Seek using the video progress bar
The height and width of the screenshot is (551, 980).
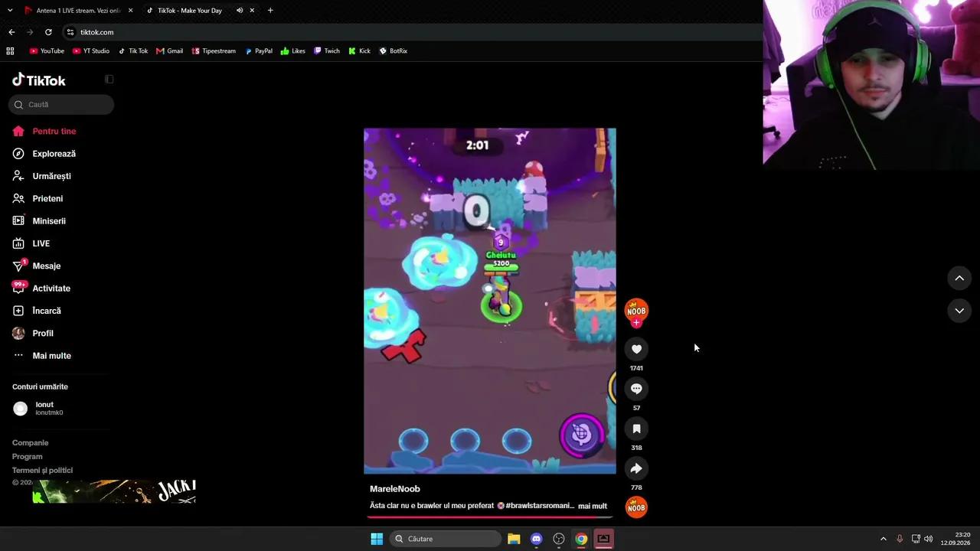[490, 517]
